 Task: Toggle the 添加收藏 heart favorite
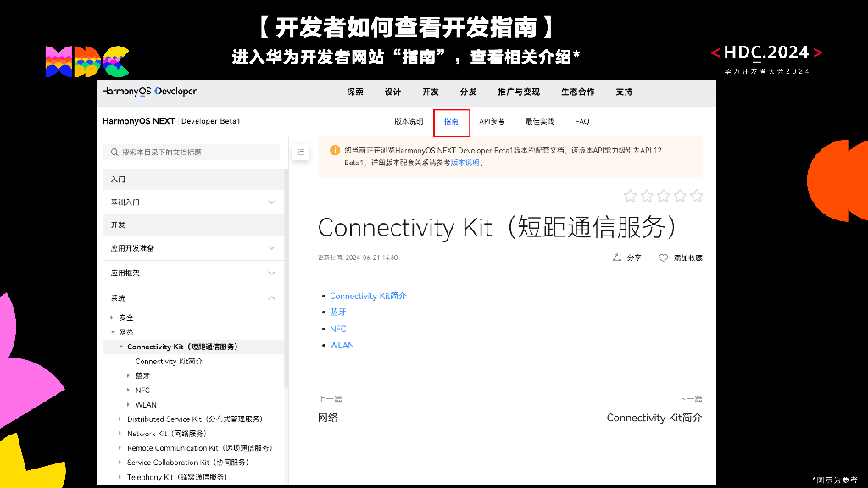tap(664, 258)
